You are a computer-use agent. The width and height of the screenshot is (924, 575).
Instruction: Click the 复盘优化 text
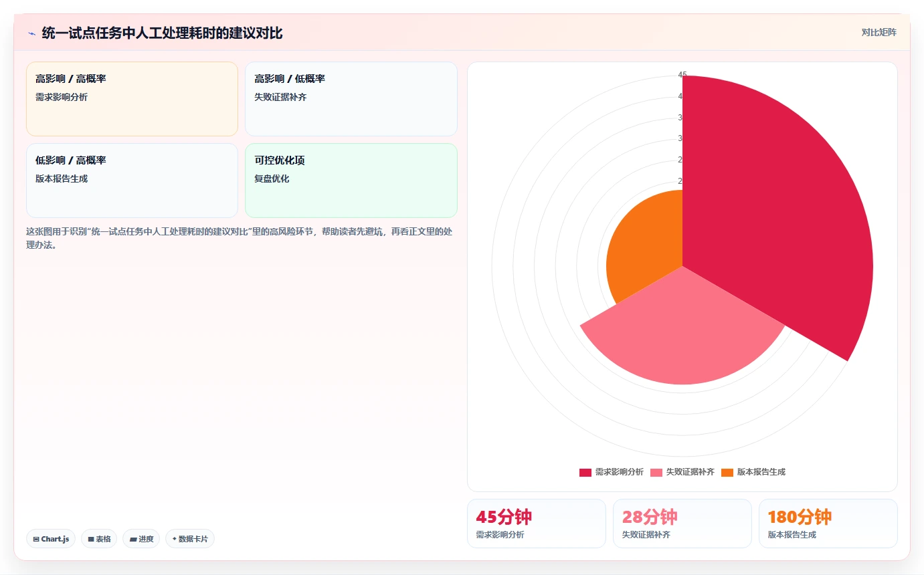pyautogui.click(x=272, y=179)
